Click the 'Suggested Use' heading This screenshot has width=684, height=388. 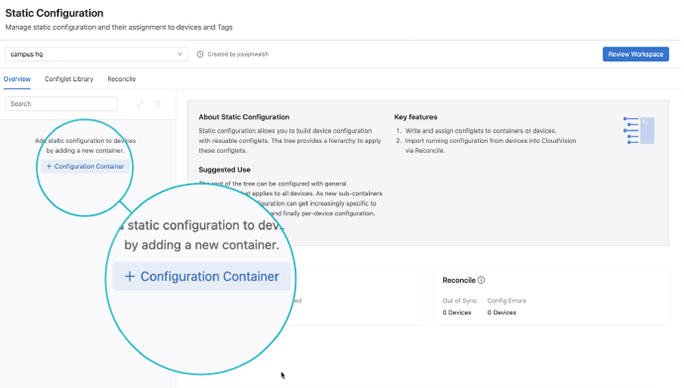[225, 170]
